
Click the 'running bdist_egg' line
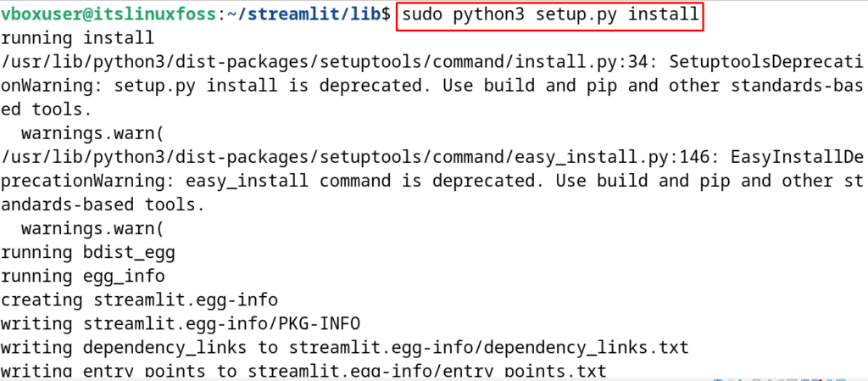pos(87,253)
